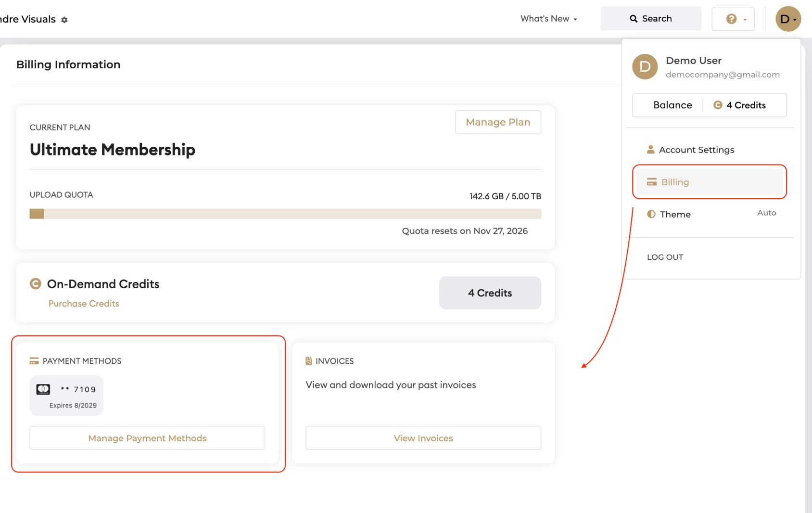Open the help menu dropdown arrow

pyautogui.click(x=745, y=20)
